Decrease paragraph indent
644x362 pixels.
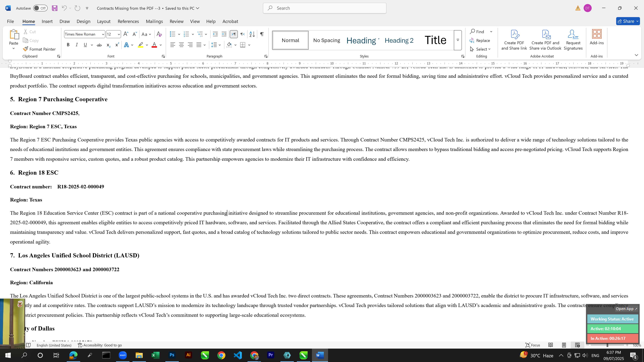pyautogui.click(x=215, y=34)
